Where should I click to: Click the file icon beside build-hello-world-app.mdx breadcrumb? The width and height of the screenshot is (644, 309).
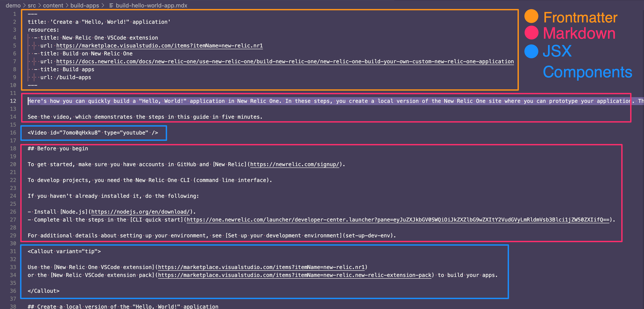111,5
